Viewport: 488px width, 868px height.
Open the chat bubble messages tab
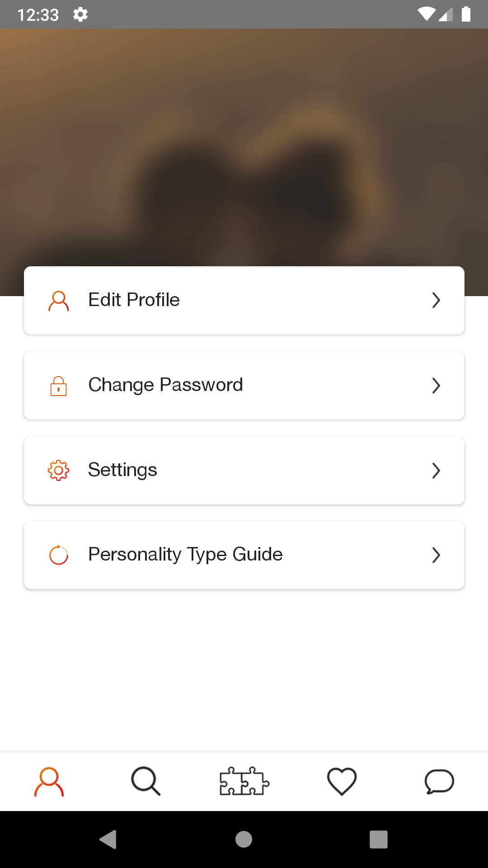pyautogui.click(x=439, y=781)
